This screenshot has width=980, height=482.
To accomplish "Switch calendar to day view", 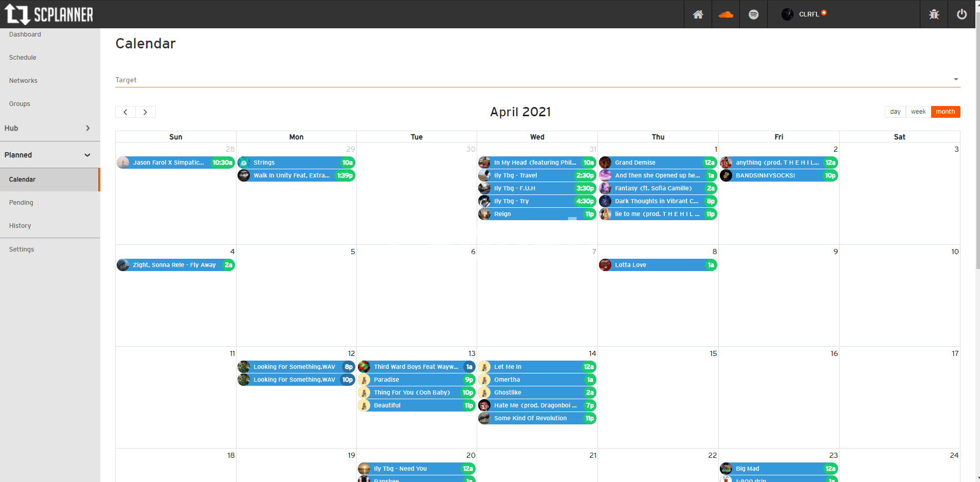I will 895,112.
